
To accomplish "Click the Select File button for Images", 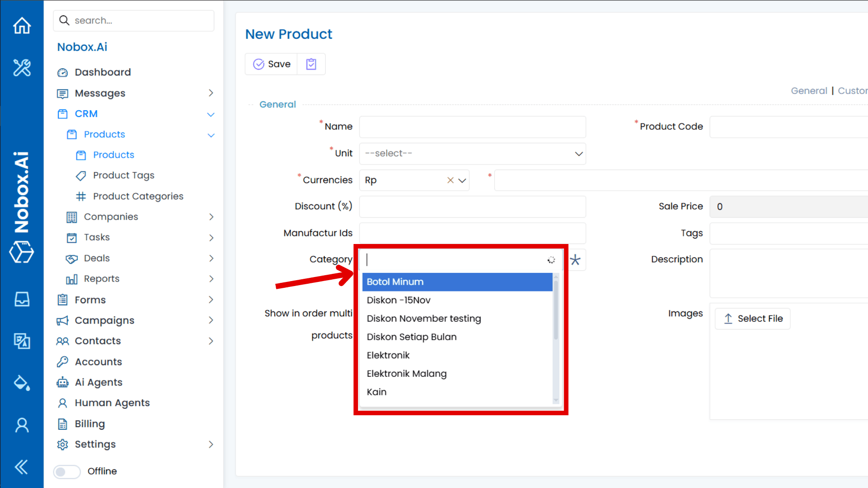I will (x=752, y=319).
